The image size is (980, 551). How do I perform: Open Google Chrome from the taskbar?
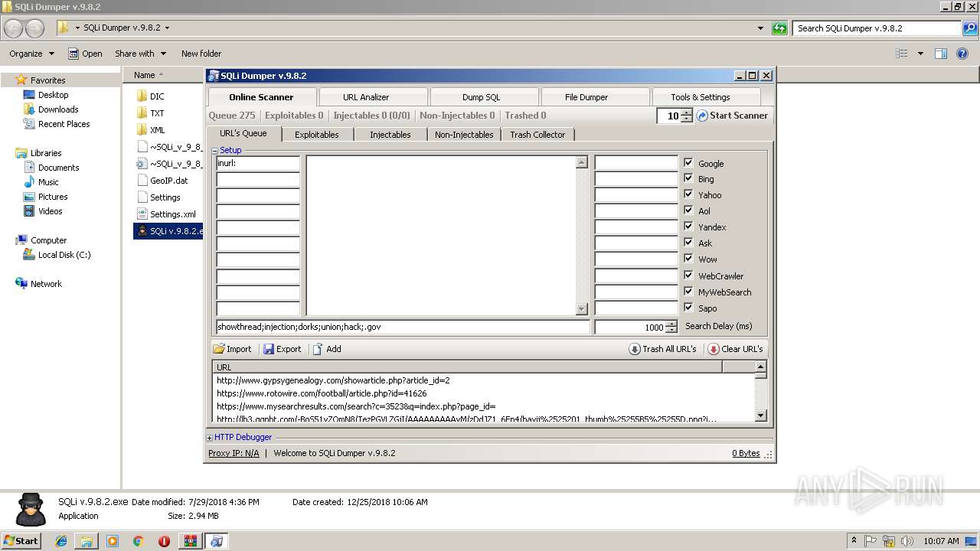[138, 541]
